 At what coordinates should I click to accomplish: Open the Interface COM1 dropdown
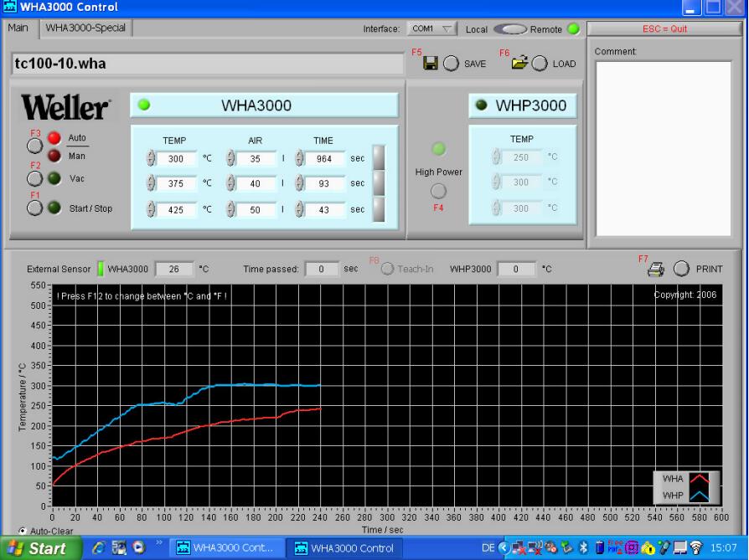coord(431,28)
